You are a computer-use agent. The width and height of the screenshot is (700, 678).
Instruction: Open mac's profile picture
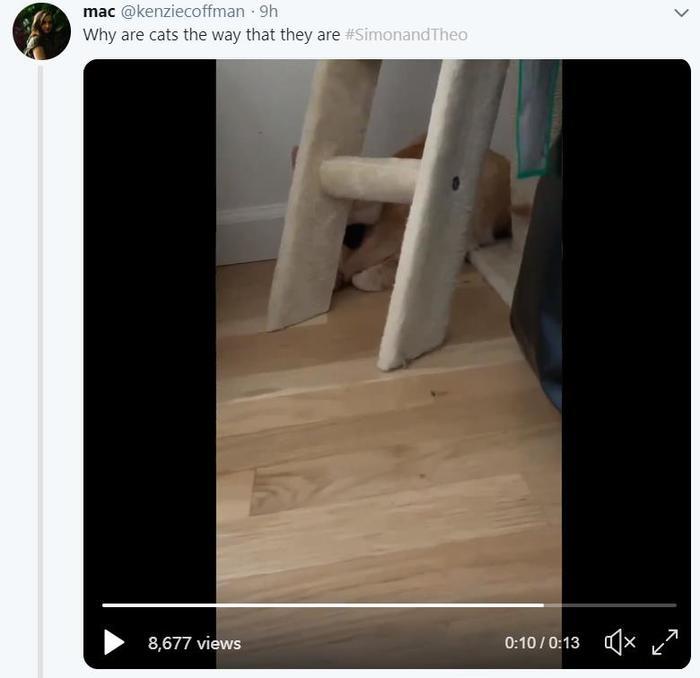(42, 31)
